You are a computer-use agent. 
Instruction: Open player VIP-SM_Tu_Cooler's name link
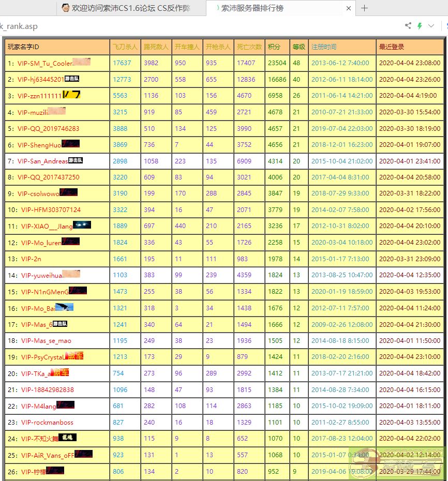point(45,63)
